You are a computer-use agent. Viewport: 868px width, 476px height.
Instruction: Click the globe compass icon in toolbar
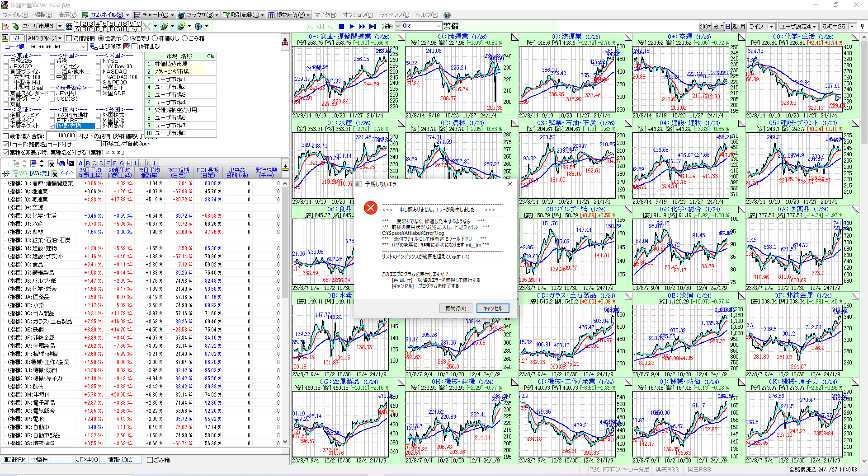point(198,26)
